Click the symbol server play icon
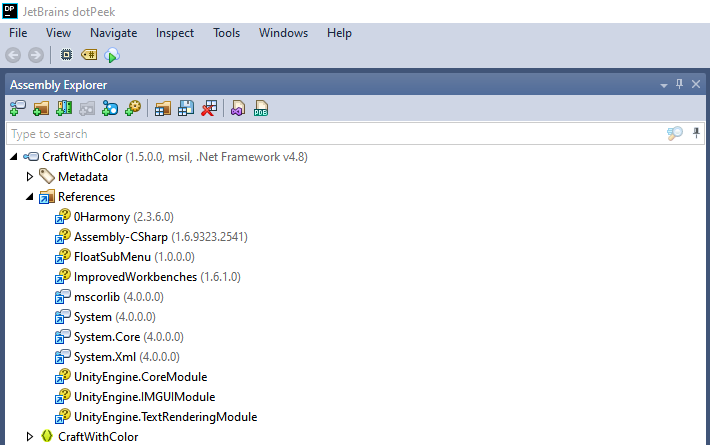The width and height of the screenshot is (710, 445). (111, 55)
